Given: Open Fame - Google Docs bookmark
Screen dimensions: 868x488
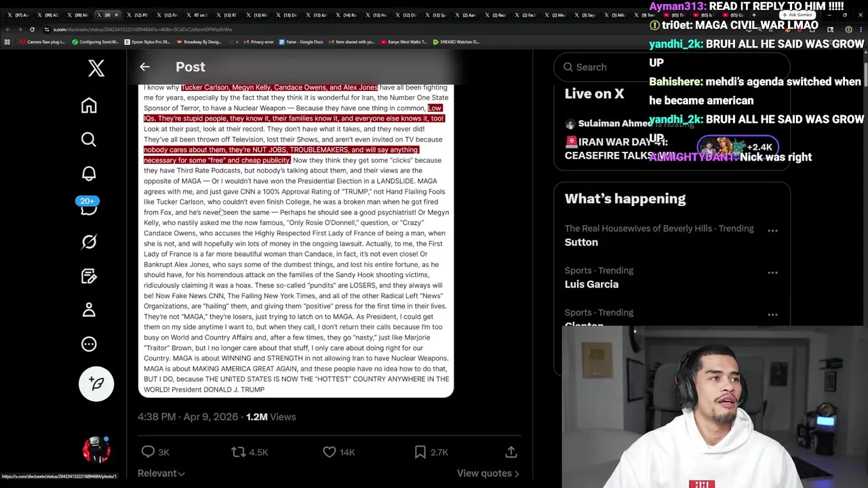Looking at the screenshot, I should 300,42.
